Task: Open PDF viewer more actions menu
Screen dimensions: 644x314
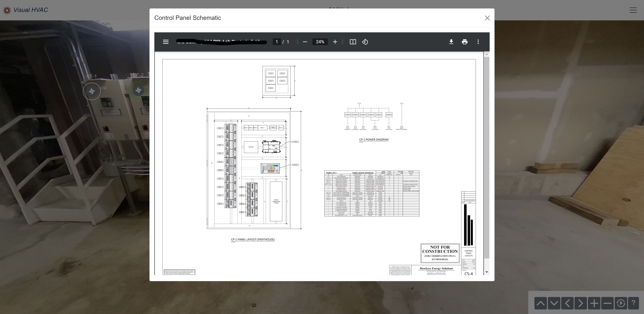Action: coord(478,42)
